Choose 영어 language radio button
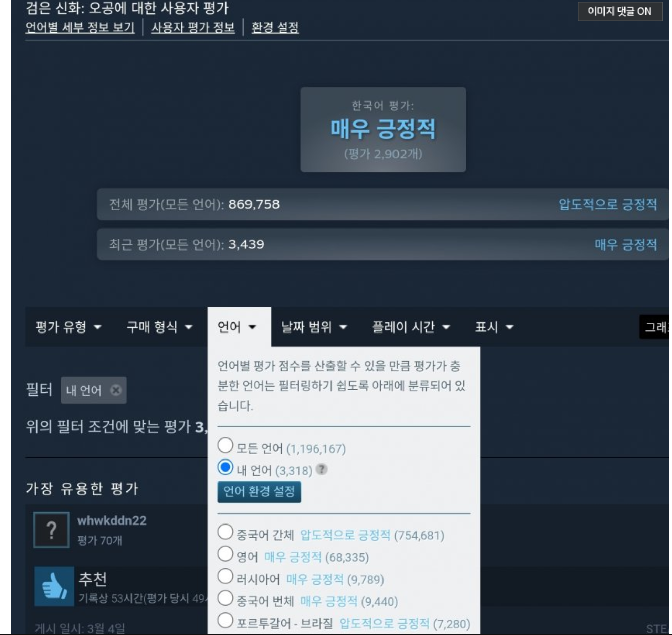This screenshot has height=635, width=672. click(225, 554)
